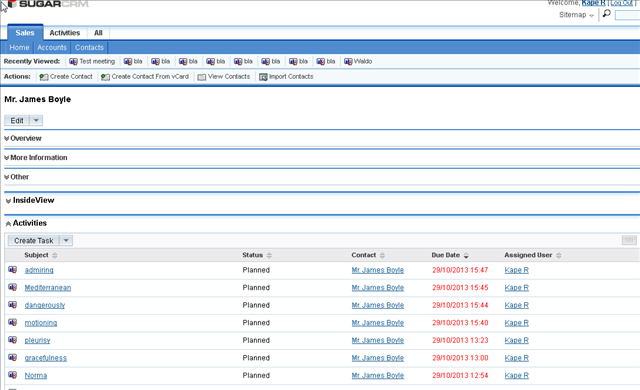Click the meeting icon beside Norma
The height and width of the screenshot is (390, 640).
[x=13, y=375]
